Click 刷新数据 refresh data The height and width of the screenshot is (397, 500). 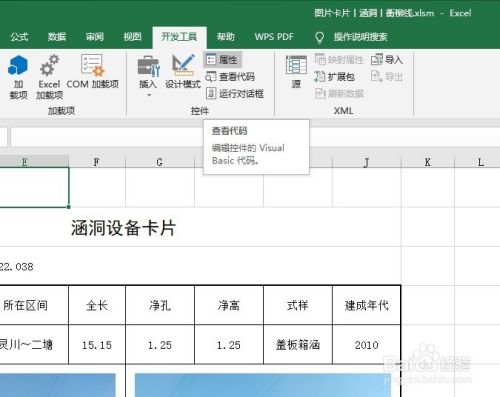point(339,94)
